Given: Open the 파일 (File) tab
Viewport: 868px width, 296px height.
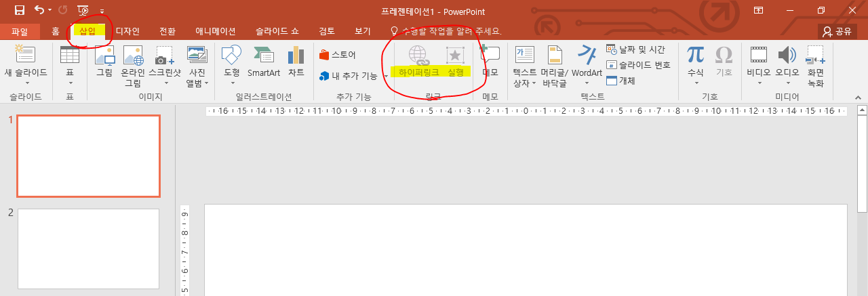Looking at the screenshot, I should [x=20, y=31].
